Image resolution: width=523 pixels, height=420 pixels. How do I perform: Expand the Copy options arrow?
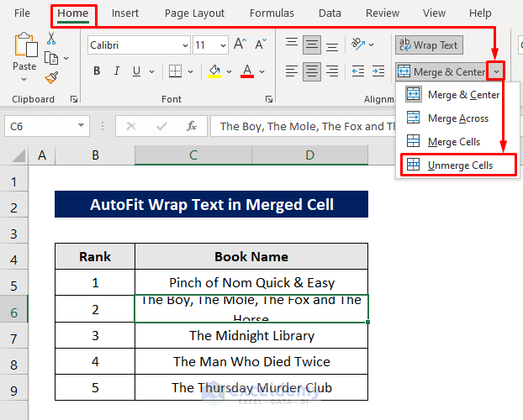[66, 58]
